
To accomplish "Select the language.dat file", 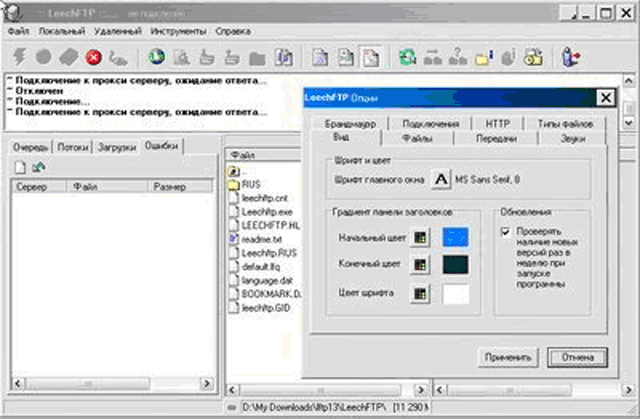I will point(261,281).
